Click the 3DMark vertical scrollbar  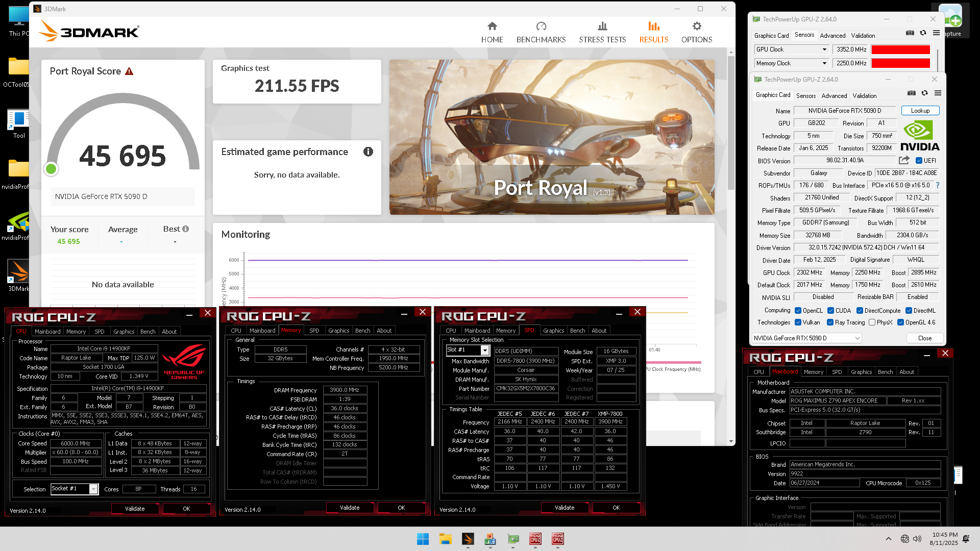click(731, 122)
